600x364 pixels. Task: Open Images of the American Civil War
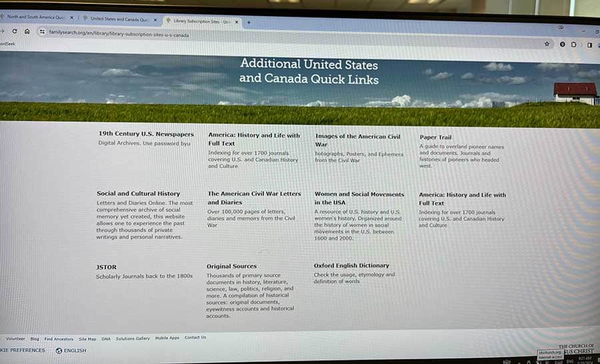[358, 141]
